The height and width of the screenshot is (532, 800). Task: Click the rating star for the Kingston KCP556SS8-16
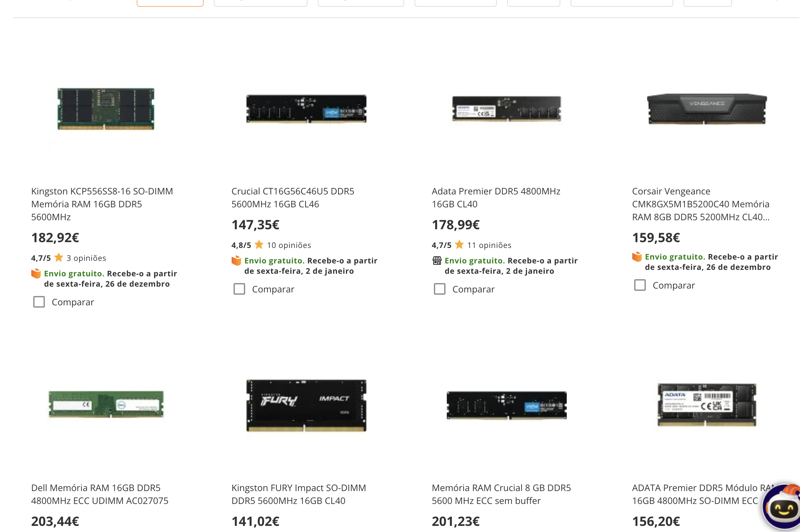point(59,258)
